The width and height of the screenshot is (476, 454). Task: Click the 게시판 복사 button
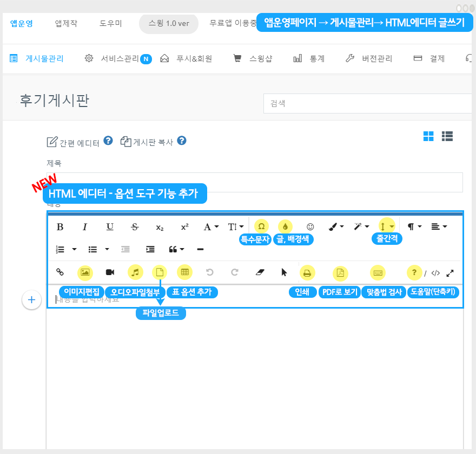tap(147, 142)
